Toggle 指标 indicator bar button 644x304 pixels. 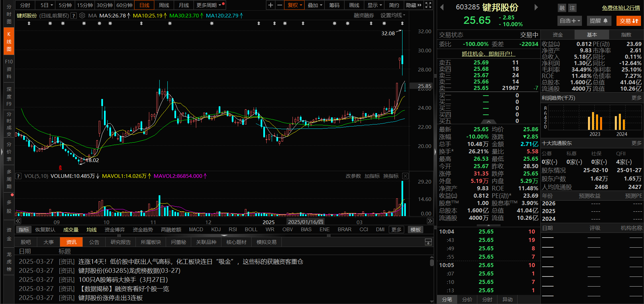[x=24, y=230]
